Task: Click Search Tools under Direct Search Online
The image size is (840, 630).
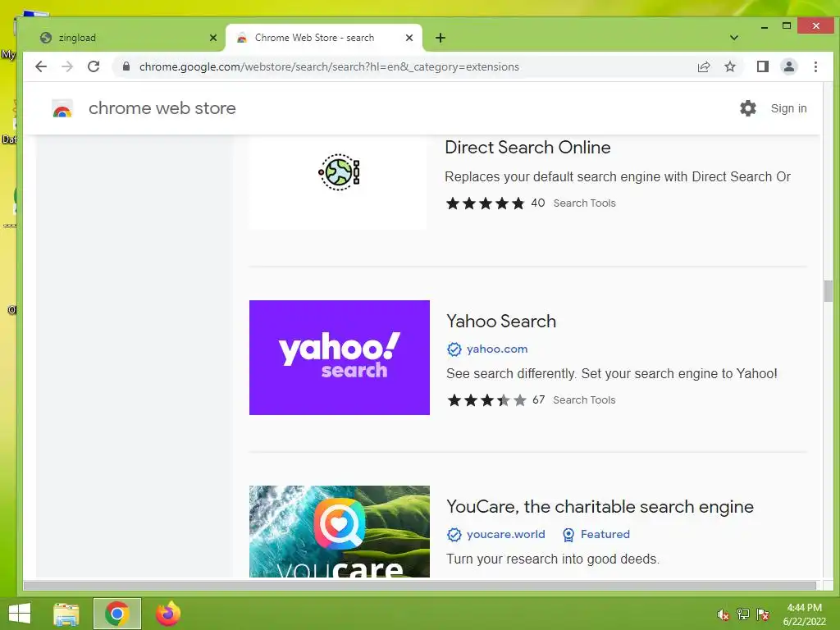Action: pos(584,203)
